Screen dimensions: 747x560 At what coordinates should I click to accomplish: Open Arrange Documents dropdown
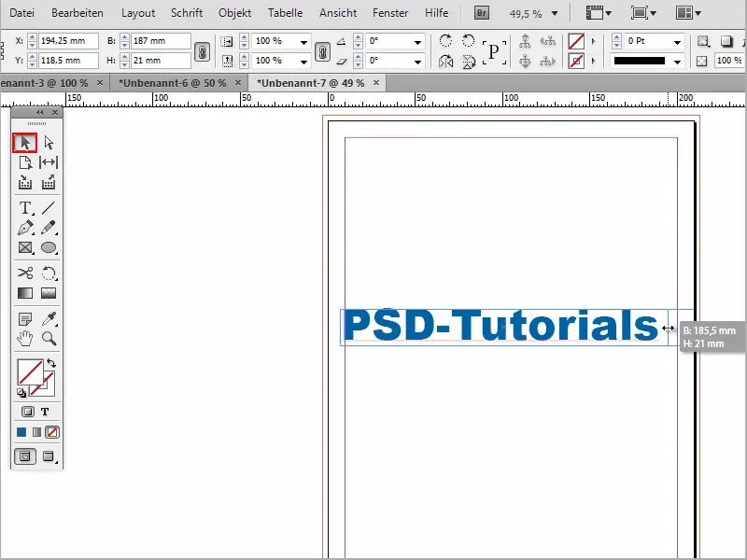tap(688, 13)
